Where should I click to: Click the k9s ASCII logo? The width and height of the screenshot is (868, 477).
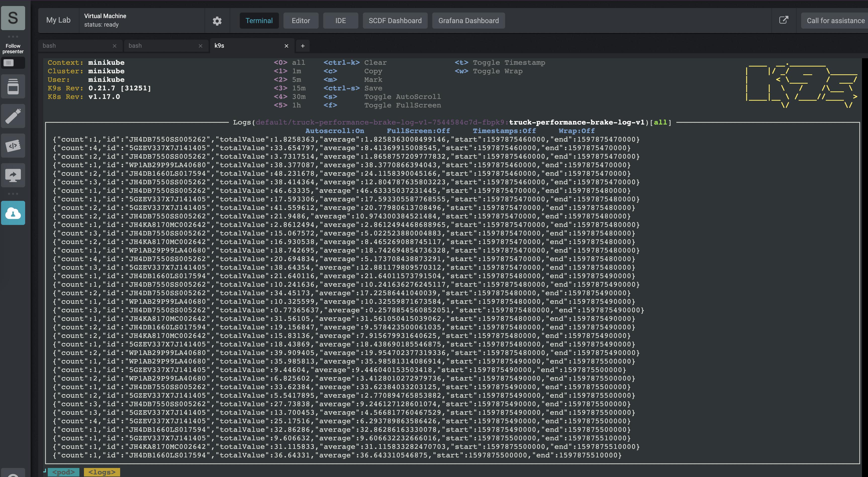pos(801,86)
